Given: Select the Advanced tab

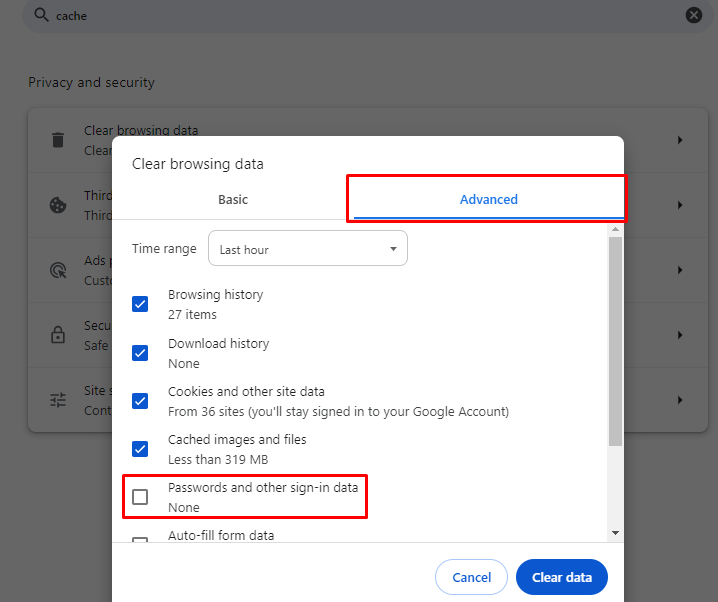Looking at the screenshot, I should point(488,199).
